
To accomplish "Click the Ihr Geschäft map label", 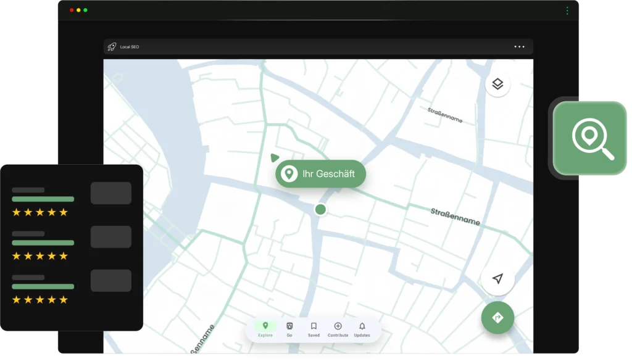I will click(328, 174).
